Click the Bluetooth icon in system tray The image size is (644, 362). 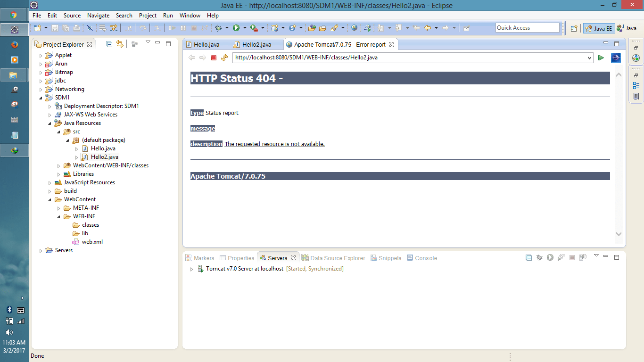tap(9, 310)
